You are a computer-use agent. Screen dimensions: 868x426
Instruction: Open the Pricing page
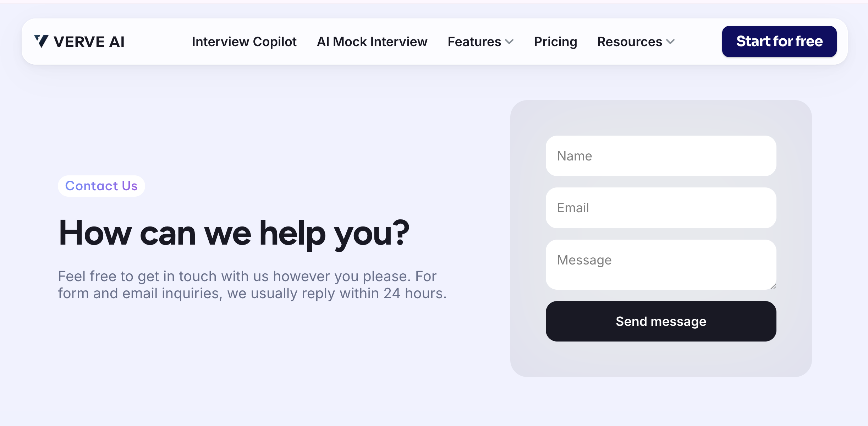point(555,42)
